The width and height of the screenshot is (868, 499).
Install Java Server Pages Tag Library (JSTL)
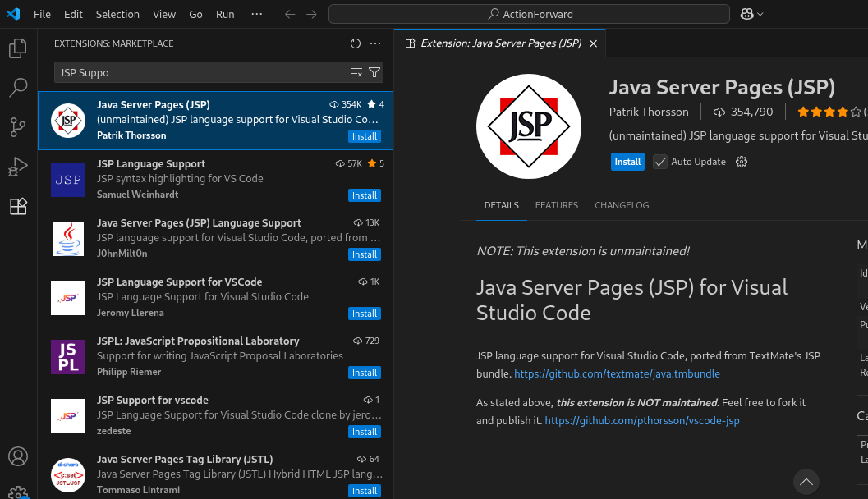[365, 491]
